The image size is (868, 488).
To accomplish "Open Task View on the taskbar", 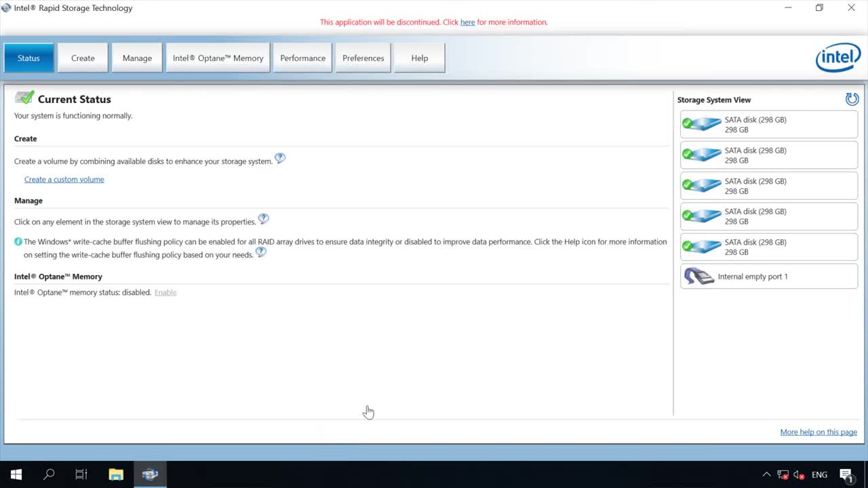I will 81,474.
